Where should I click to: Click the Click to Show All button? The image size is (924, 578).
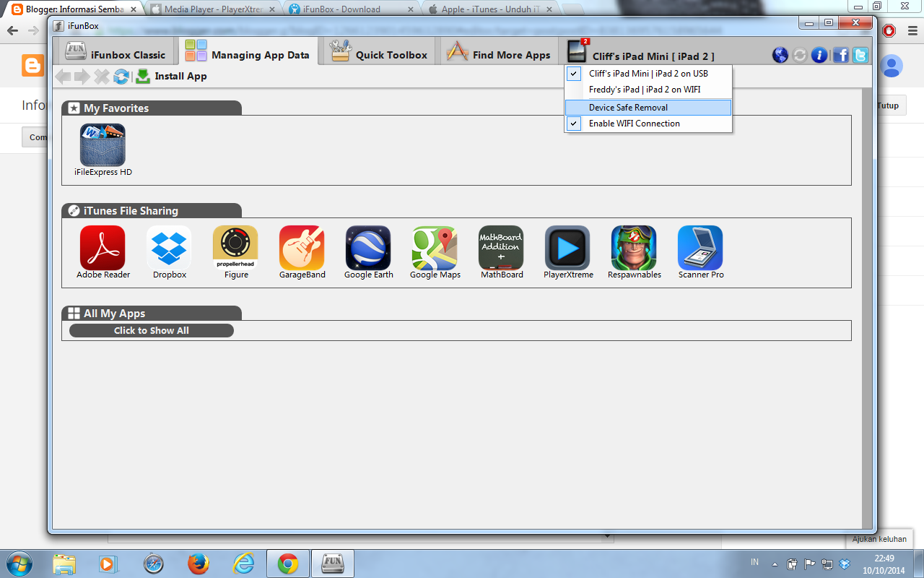pos(152,330)
